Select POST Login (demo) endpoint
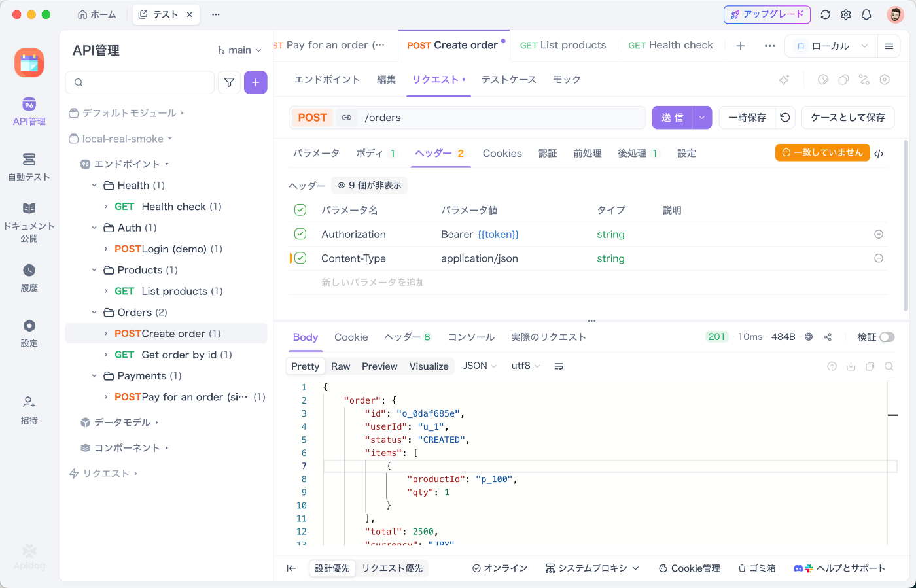 (x=166, y=249)
